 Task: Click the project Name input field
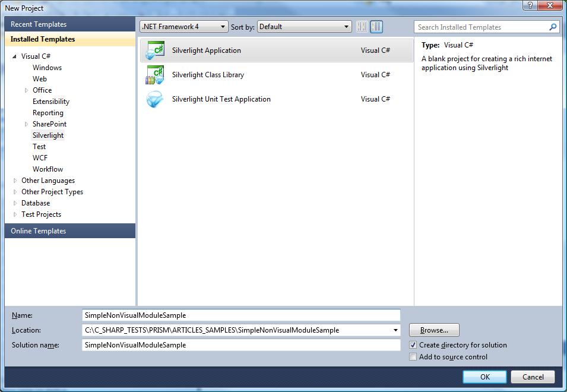pos(241,315)
